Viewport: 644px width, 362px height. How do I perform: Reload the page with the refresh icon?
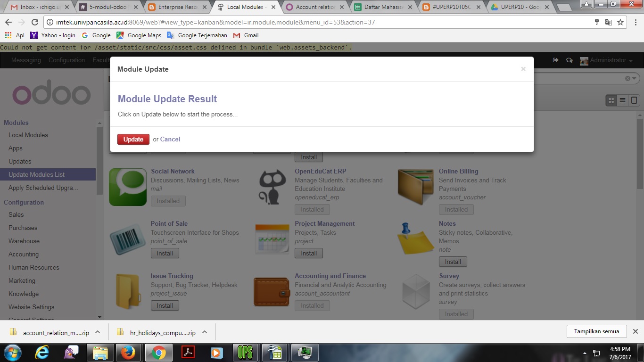pyautogui.click(x=34, y=22)
